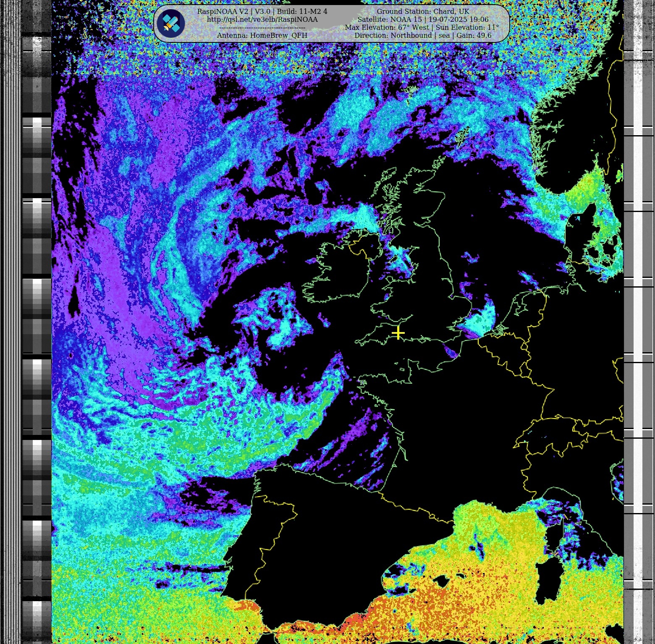This screenshot has height=644, width=655.
Task: Select the 'RaspiNOAA V2' title text
Action: pyautogui.click(x=223, y=12)
